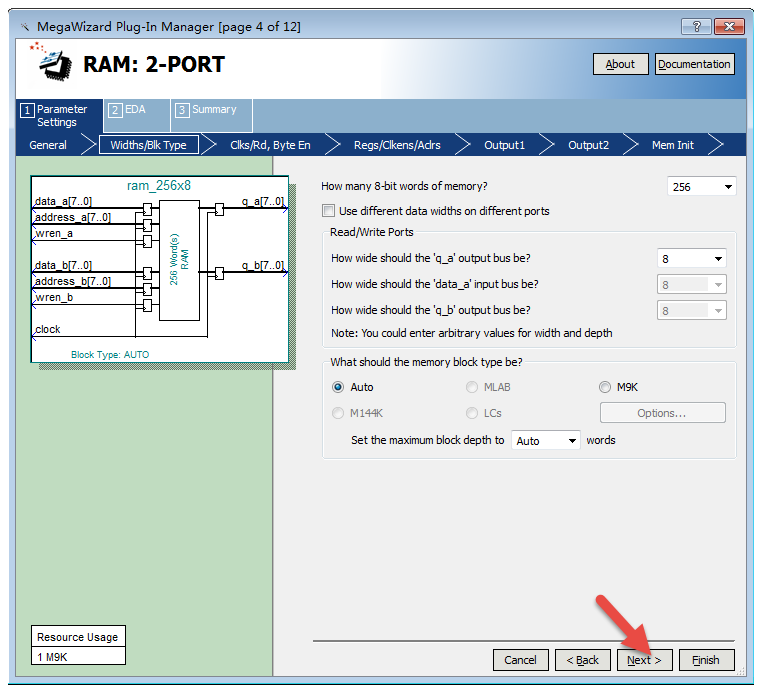Click the Finish button

706,660
